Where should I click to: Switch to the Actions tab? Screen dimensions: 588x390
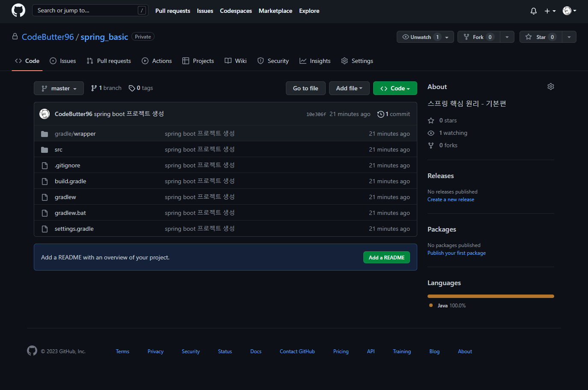(x=157, y=61)
